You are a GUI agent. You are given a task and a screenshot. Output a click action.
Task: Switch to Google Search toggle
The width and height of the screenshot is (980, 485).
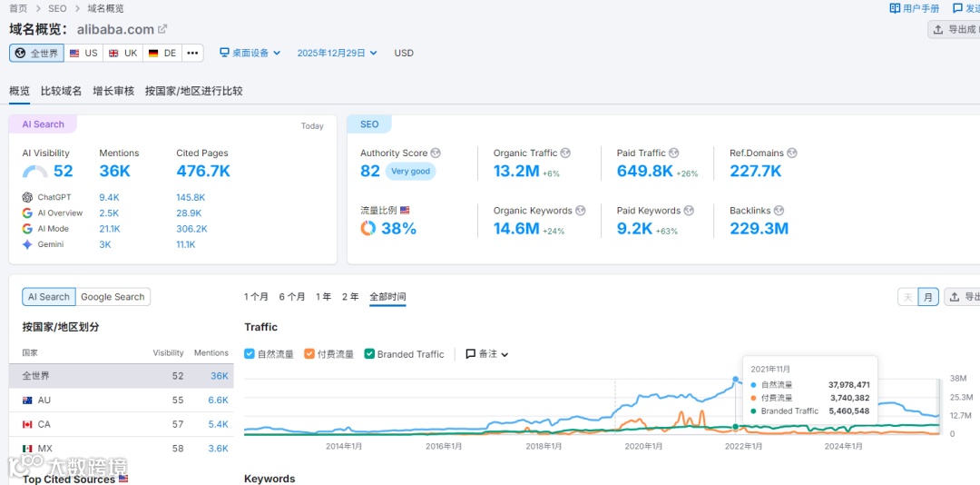(113, 297)
